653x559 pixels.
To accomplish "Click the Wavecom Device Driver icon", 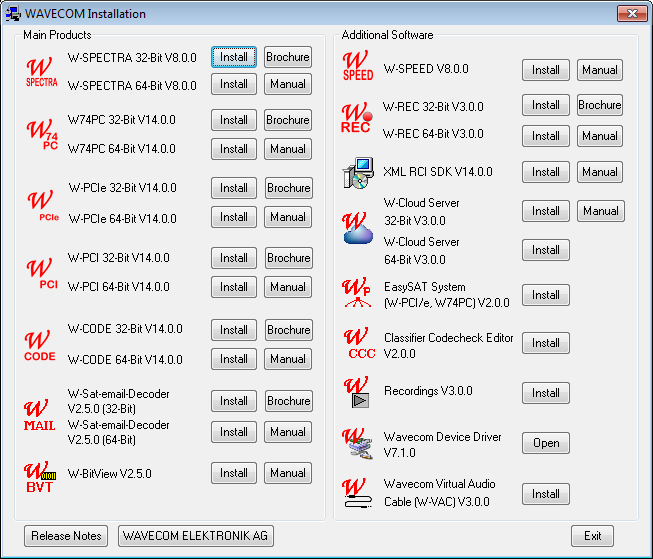I will tap(357, 443).
